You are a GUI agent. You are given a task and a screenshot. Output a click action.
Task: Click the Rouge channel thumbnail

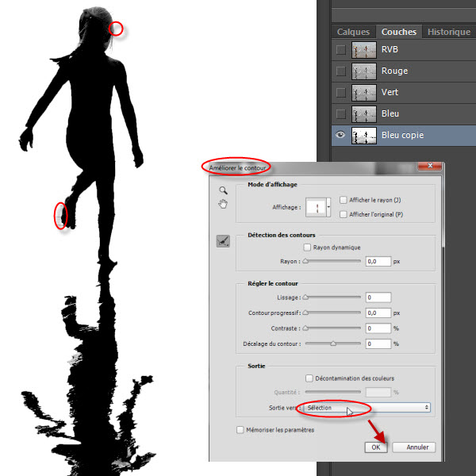[x=364, y=71]
